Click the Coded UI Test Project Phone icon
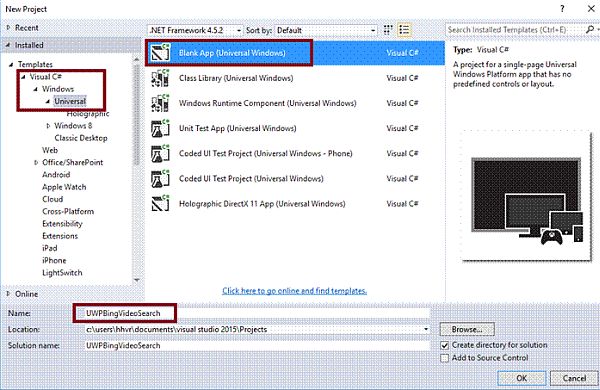 point(160,154)
